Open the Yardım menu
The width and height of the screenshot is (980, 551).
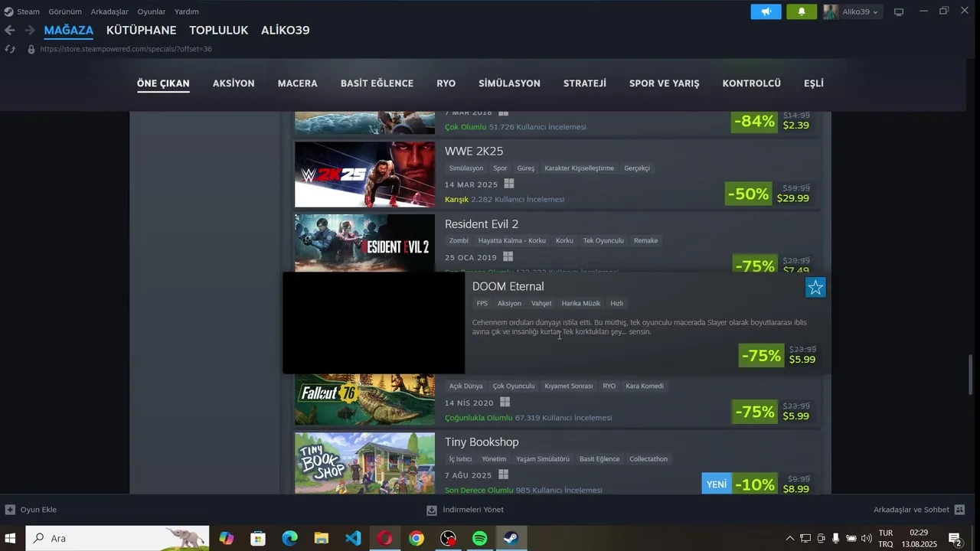coord(186,11)
